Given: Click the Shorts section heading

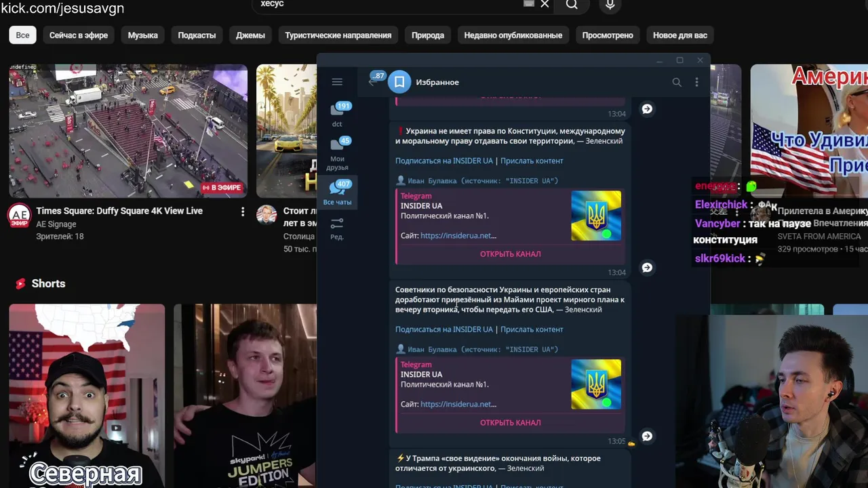Looking at the screenshot, I should [48, 284].
